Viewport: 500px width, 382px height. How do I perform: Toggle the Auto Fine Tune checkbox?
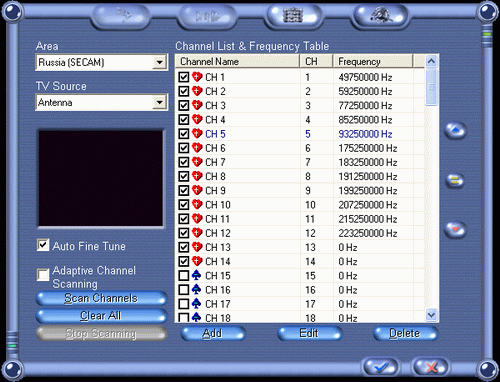43,245
